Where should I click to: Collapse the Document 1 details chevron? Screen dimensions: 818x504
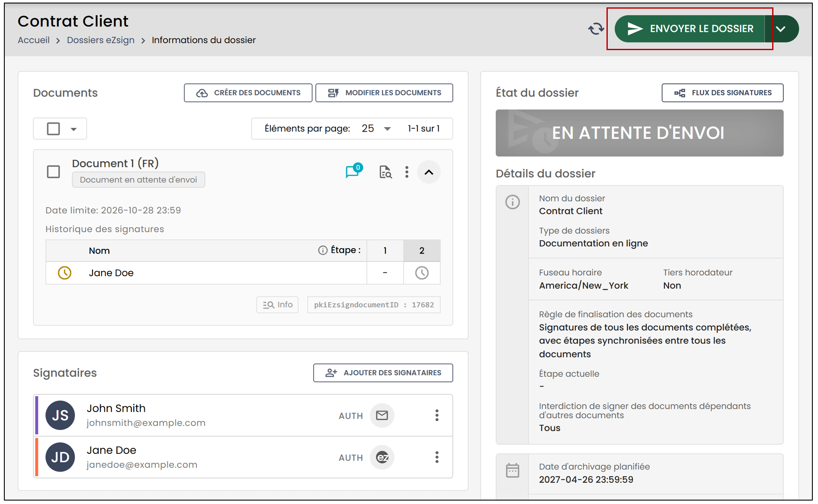click(x=429, y=172)
